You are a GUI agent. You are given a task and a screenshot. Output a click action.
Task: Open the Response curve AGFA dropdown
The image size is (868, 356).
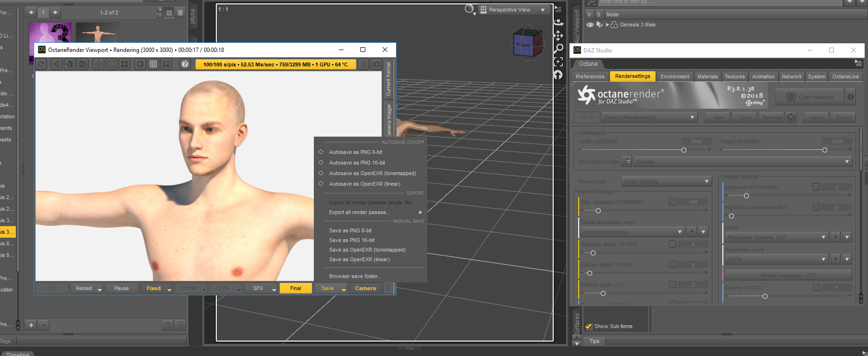pos(776,259)
